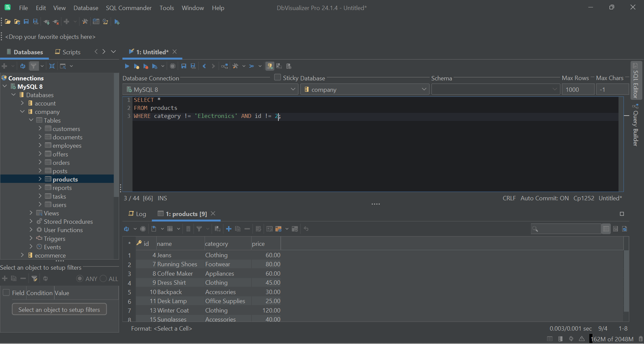Select the ANY filter radio button

(x=80, y=278)
